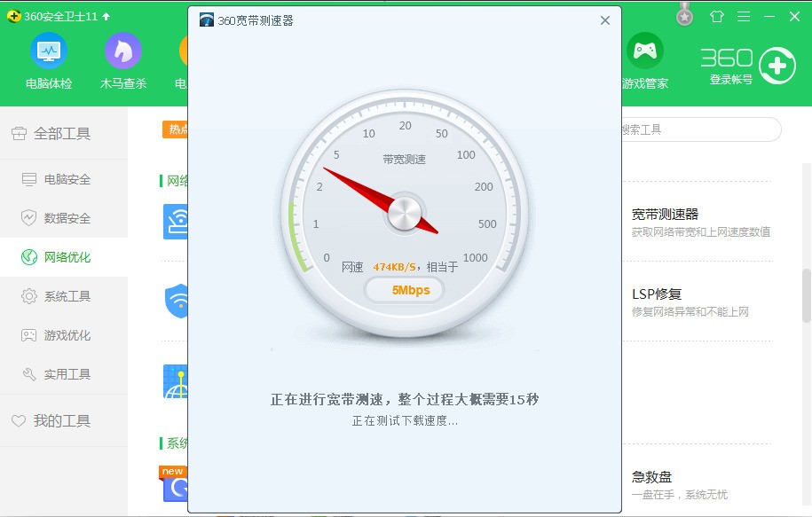Click the 360宽带测速器 dialog title text
The width and height of the screenshot is (812, 517).
point(256,20)
